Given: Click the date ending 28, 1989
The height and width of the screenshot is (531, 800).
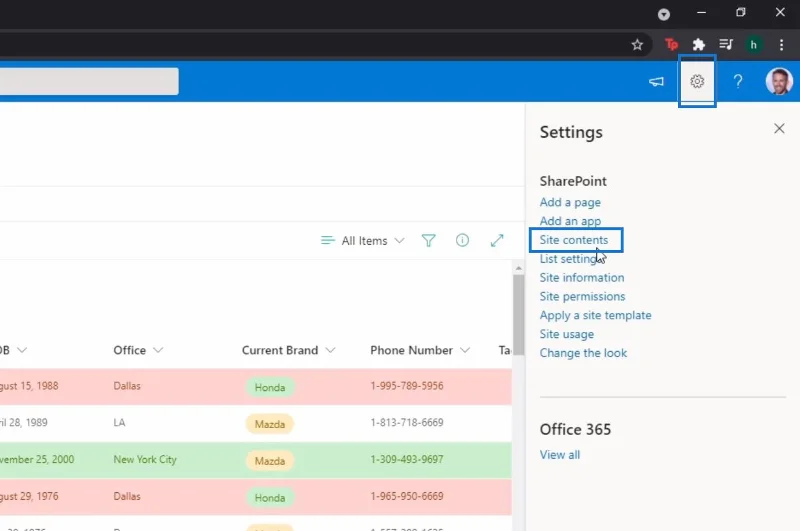Looking at the screenshot, I should click(x=23, y=423).
